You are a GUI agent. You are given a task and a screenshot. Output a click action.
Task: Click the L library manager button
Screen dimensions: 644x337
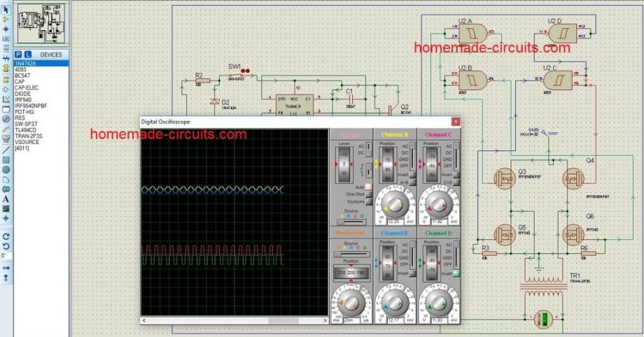click(27, 55)
